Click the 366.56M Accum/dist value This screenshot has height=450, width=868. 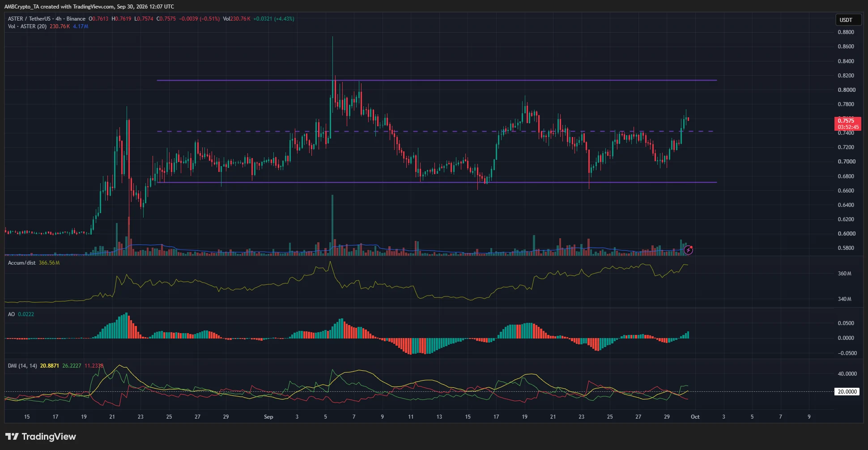49,263
